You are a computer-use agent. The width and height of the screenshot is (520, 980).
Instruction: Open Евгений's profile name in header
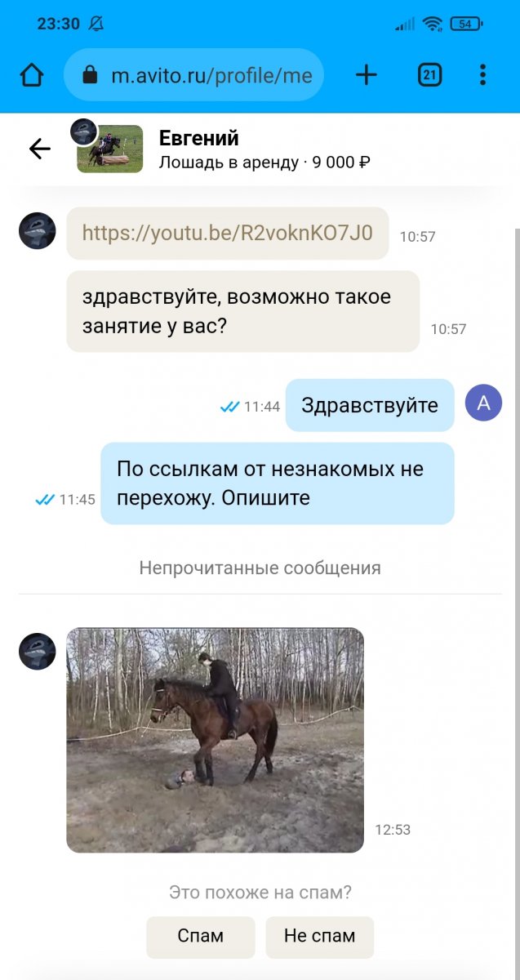pos(199,138)
